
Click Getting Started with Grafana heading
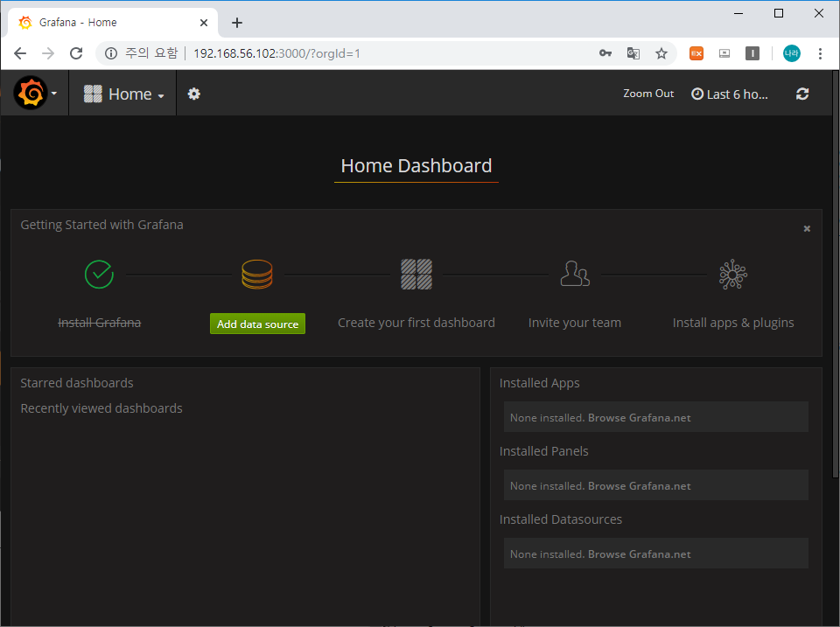click(101, 225)
